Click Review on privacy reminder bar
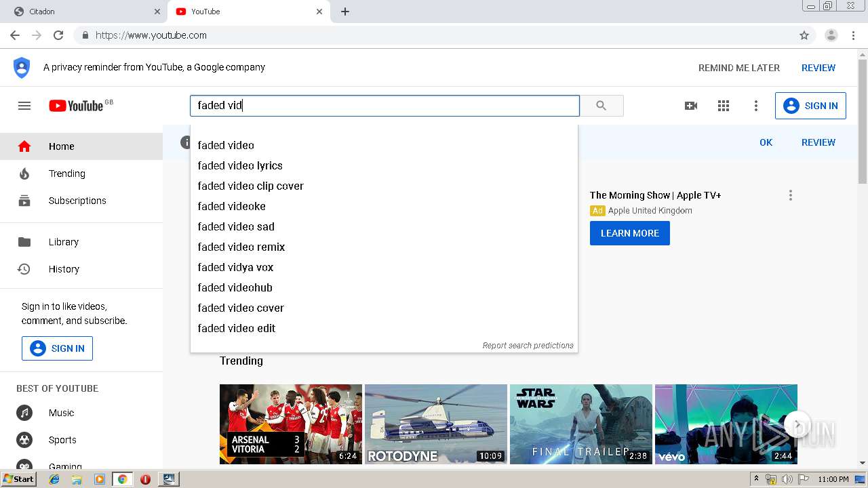Screen dimensions: 868x488 click(x=818, y=68)
